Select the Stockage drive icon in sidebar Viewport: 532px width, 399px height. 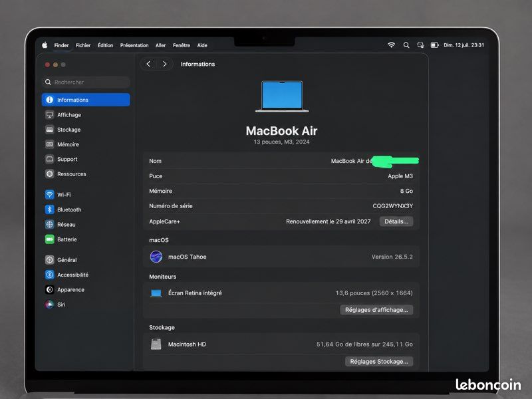[49, 130]
